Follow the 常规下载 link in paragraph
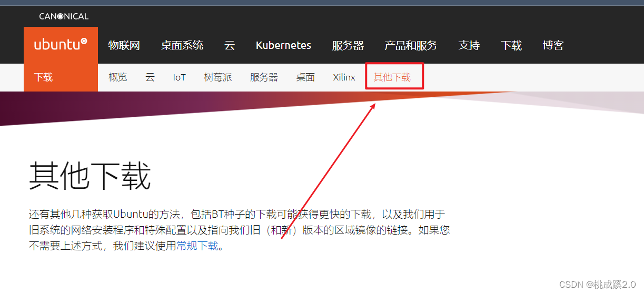Screen dimensions: 644x294 197,246
